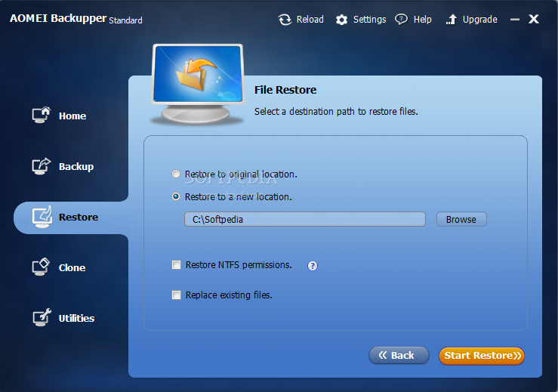Image resolution: width=558 pixels, height=392 pixels.
Task: Click the Start Restore button
Action: click(x=482, y=356)
